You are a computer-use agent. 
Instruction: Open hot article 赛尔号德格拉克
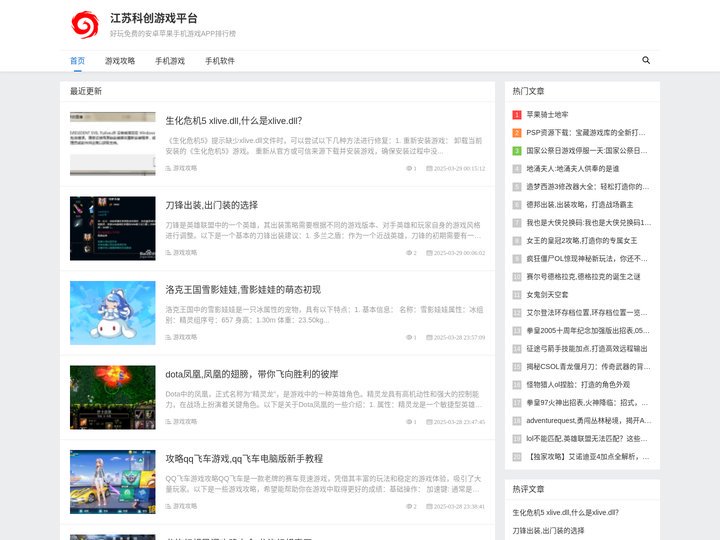pos(583,276)
